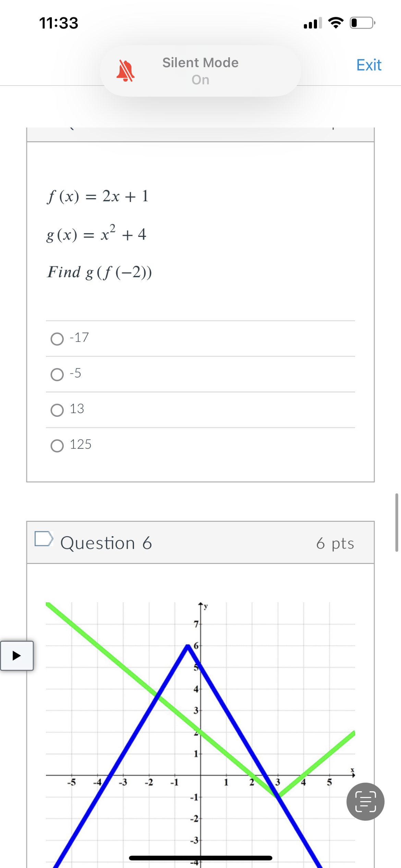401x868 pixels.
Task: Tap the text scan icon near the graph
Action: [365, 801]
